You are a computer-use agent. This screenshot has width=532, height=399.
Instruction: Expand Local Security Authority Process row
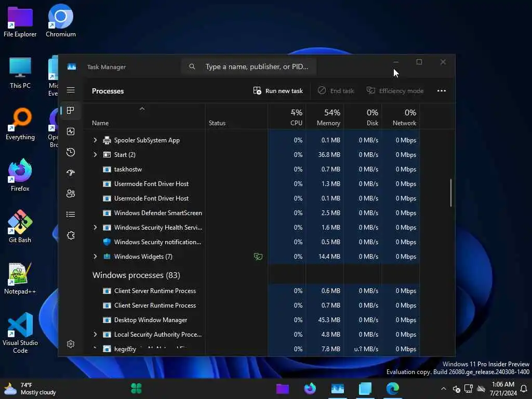tap(95, 335)
